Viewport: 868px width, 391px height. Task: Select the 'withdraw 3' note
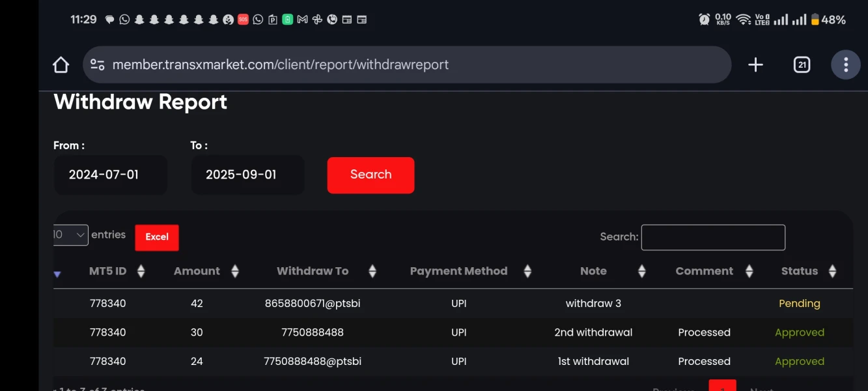coord(593,304)
